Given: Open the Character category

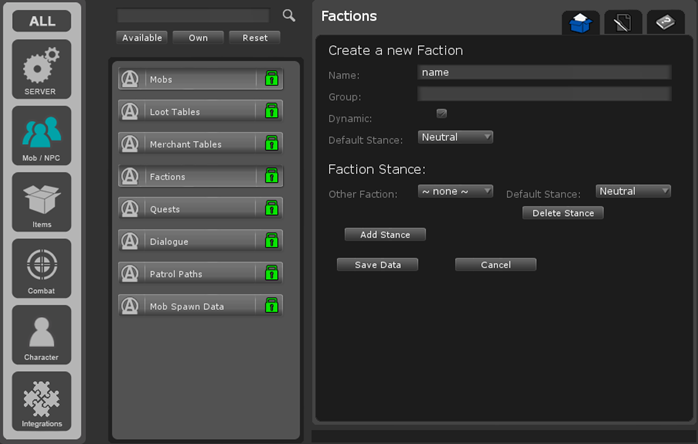Looking at the screenshot, I should pyautogui.click(x=41, y=334).
